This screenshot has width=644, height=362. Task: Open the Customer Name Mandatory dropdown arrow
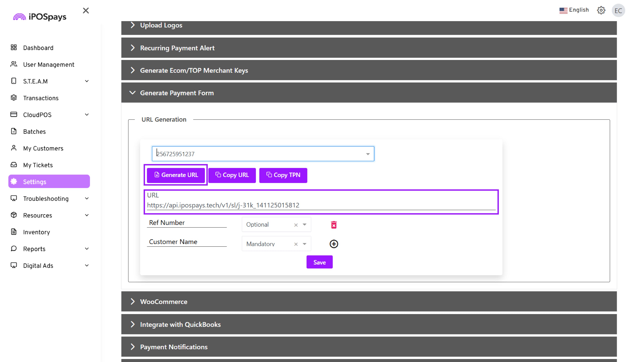point(305,244)
